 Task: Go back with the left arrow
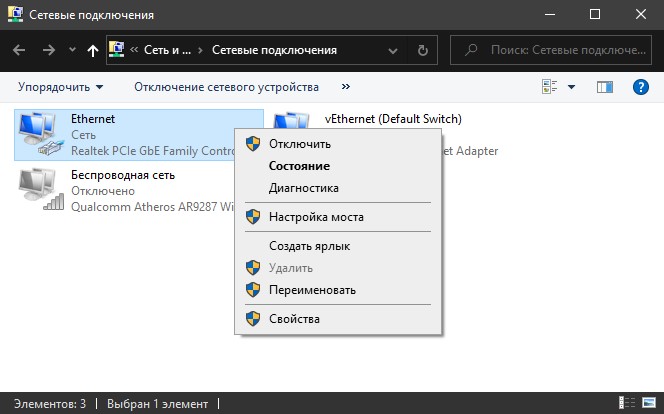point(19,50)
